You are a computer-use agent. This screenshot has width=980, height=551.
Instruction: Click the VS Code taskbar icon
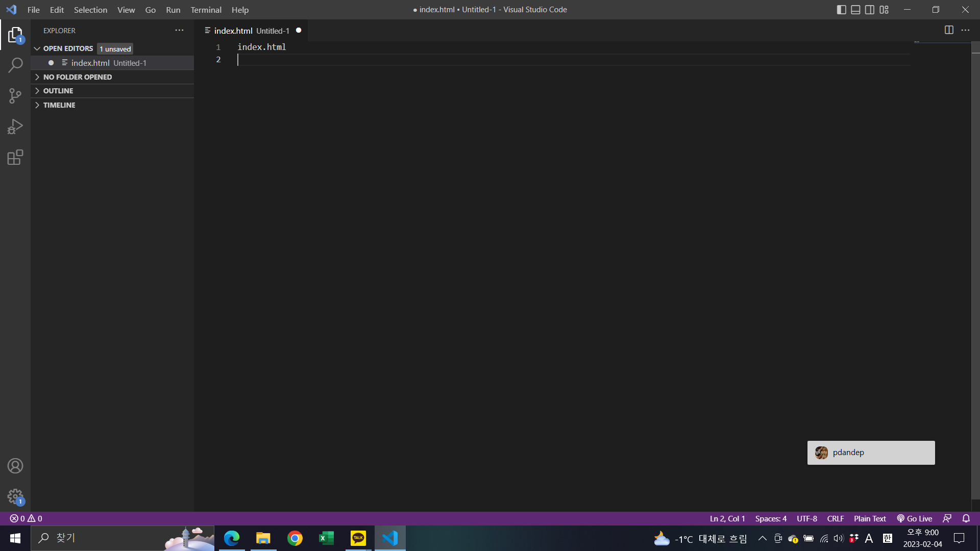click(390, 538)
